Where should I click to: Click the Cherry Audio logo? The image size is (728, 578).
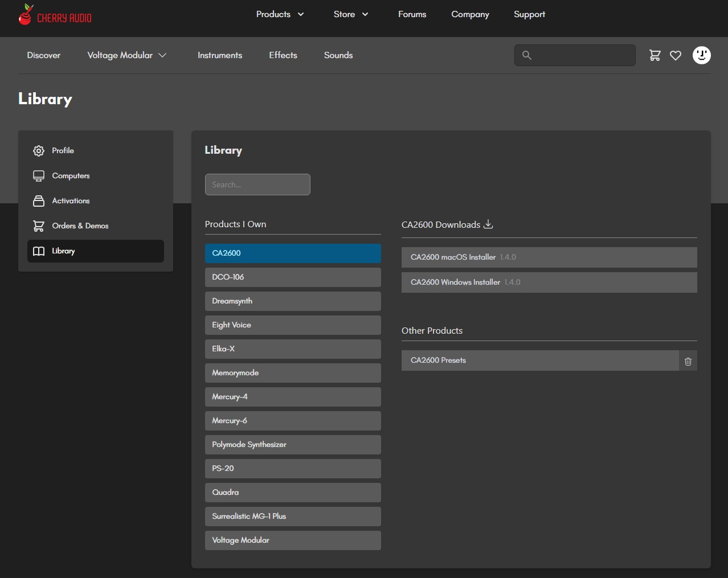point(55,15)
